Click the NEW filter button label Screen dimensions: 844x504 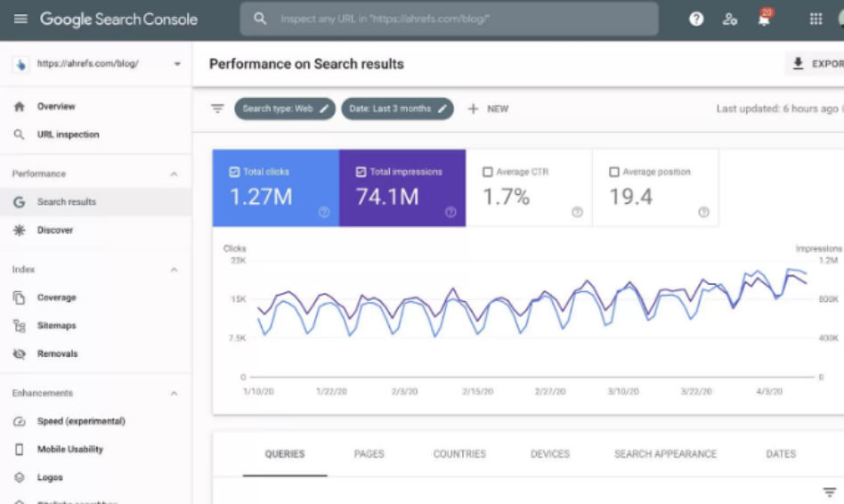(498, 109)
